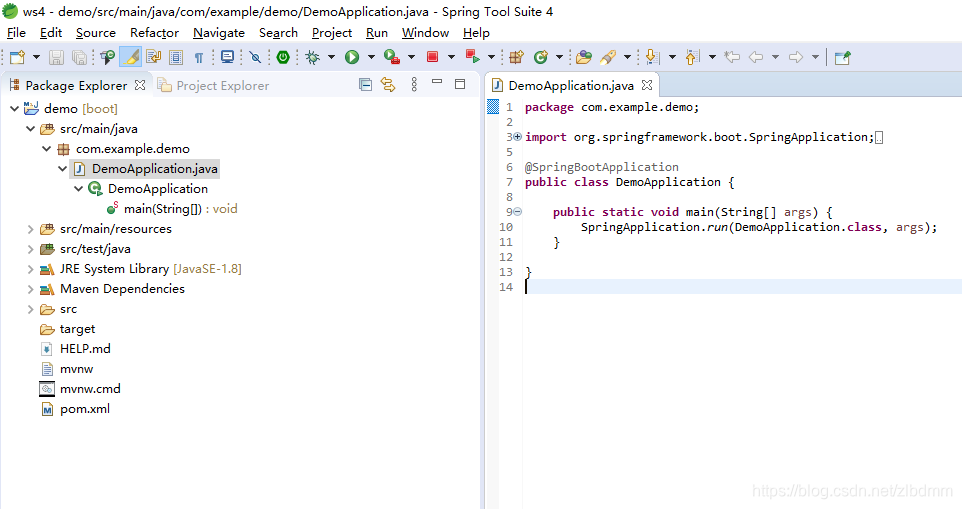The image size is (962, 509).
Task: Click the New Java Class icon
Action: (541, 57)
